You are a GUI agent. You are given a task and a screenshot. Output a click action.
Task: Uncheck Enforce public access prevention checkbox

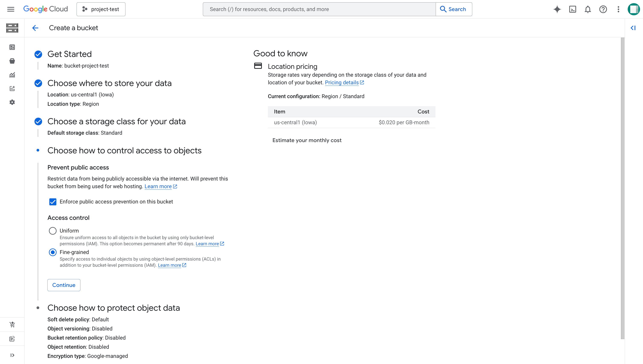tap(53, 202)
